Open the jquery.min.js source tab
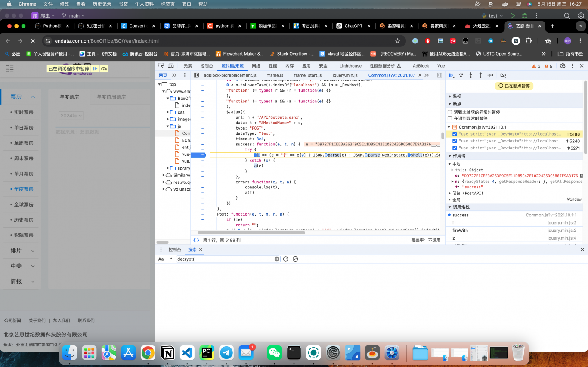588x367 pixels. click(345, 75)
